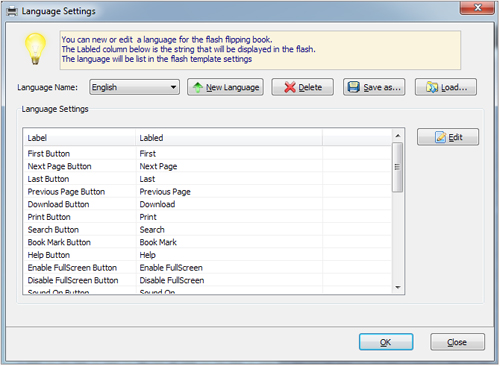The height and width of the screenshot is (366, 500).
Task: Click the Close button at bottom
Action: point(457,342)
